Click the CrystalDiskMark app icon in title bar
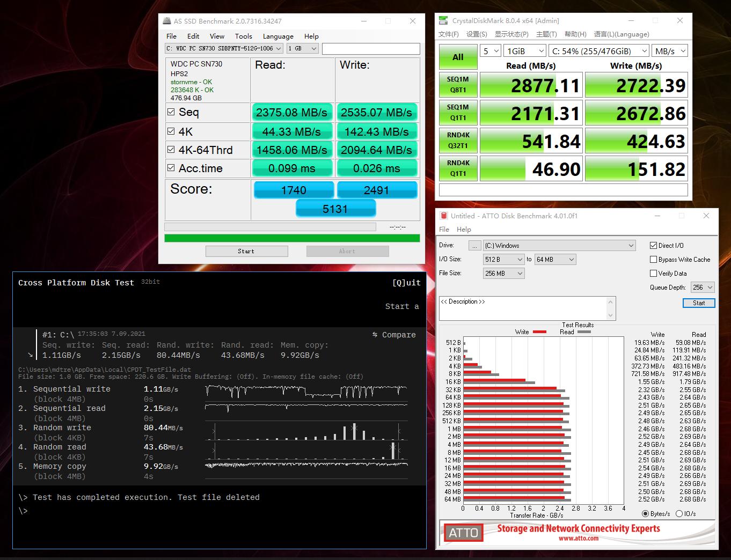This screenshot has width=731, height=560. (443, 21)
